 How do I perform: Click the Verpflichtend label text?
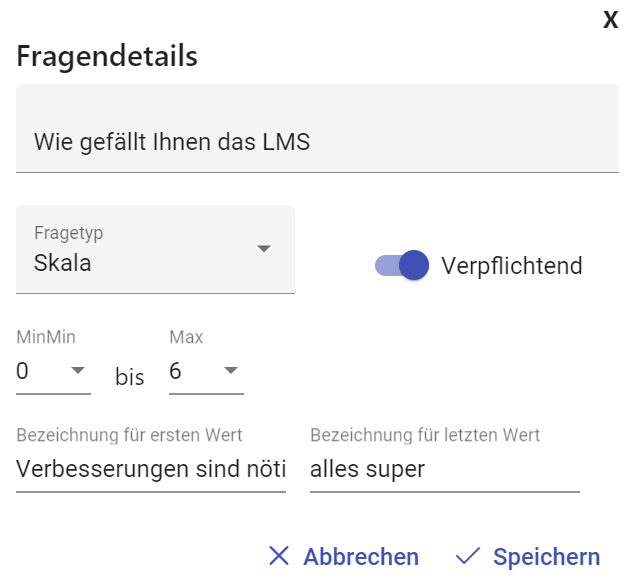(x=511, y=266)
